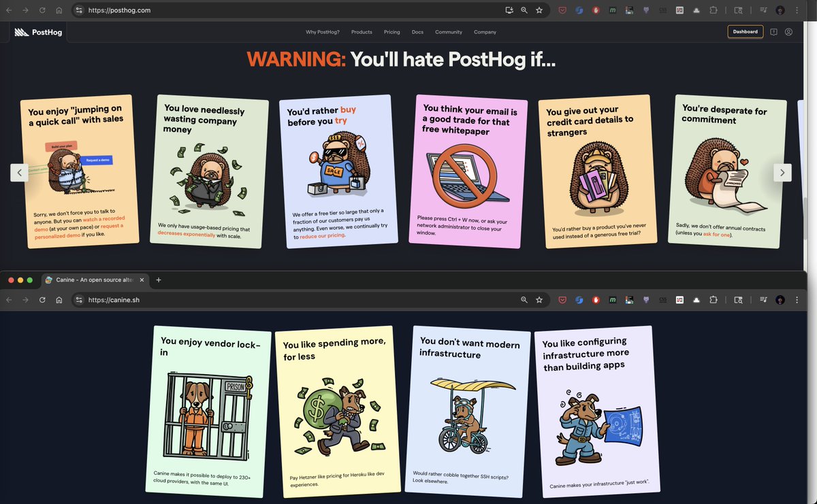This screenshot has height=504, width=817.
Task: Open media controls icon in posthog.com window
Action: click(x=763, y=11)
